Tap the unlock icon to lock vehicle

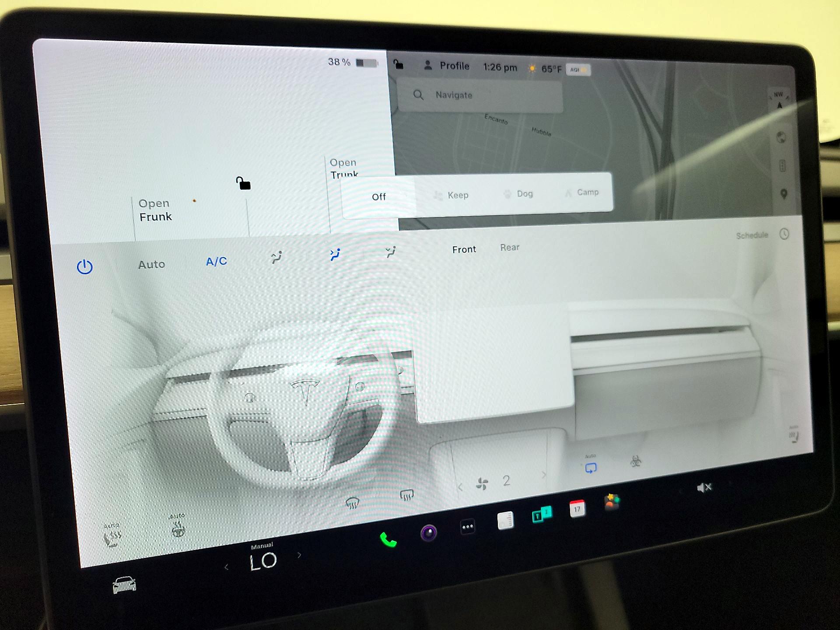tap(242, 184)
